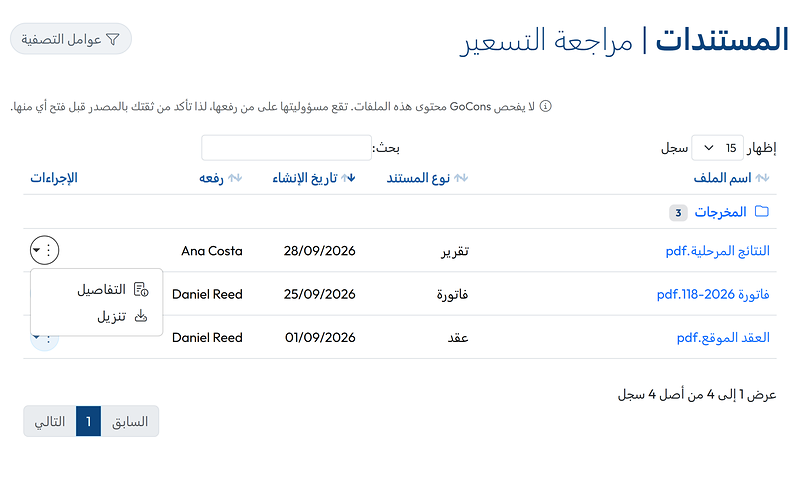Click the فاتورة document type cell
800x500 pixels.
coord(452,294)
